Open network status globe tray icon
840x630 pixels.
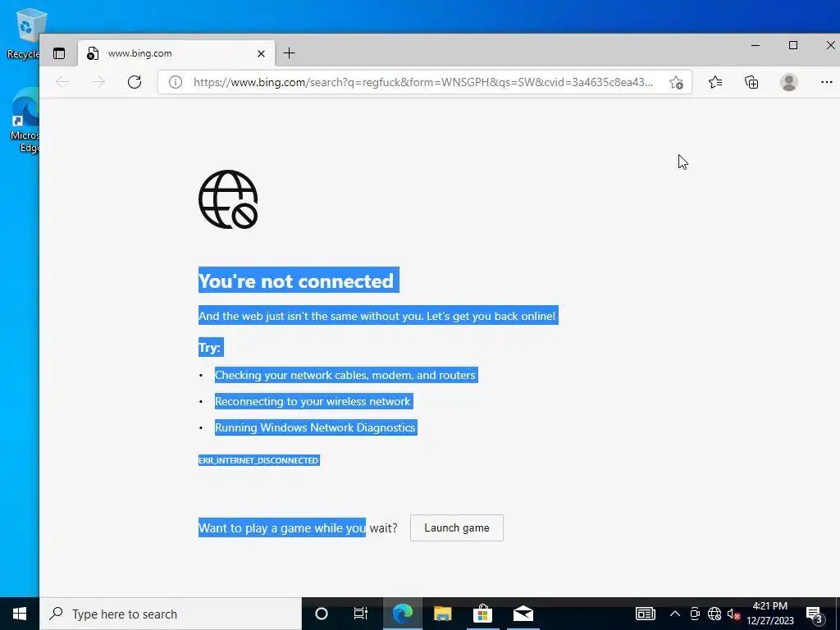tap(714, 614)
